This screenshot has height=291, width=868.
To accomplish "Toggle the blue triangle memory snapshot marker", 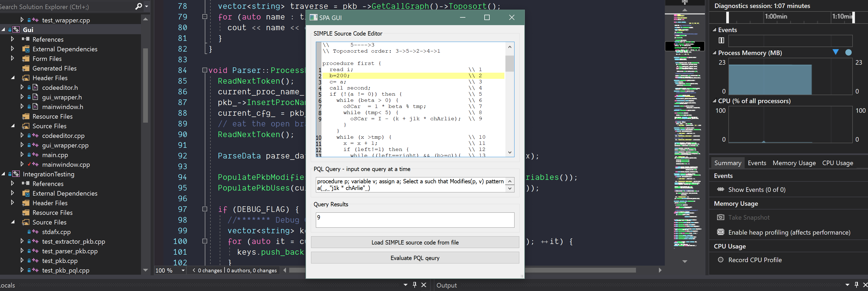I will pyautogui.click(x=836, y=52).
